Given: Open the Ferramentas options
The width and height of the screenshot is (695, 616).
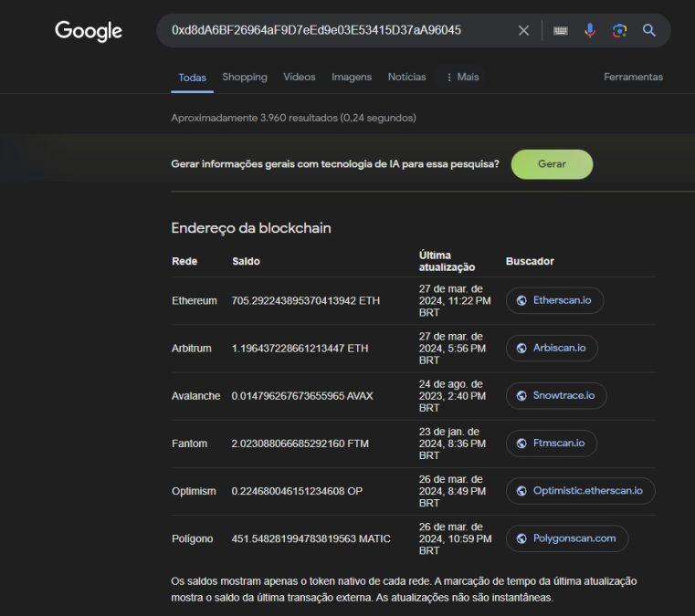Looking at the screenshot, I should tap(634, 77).
